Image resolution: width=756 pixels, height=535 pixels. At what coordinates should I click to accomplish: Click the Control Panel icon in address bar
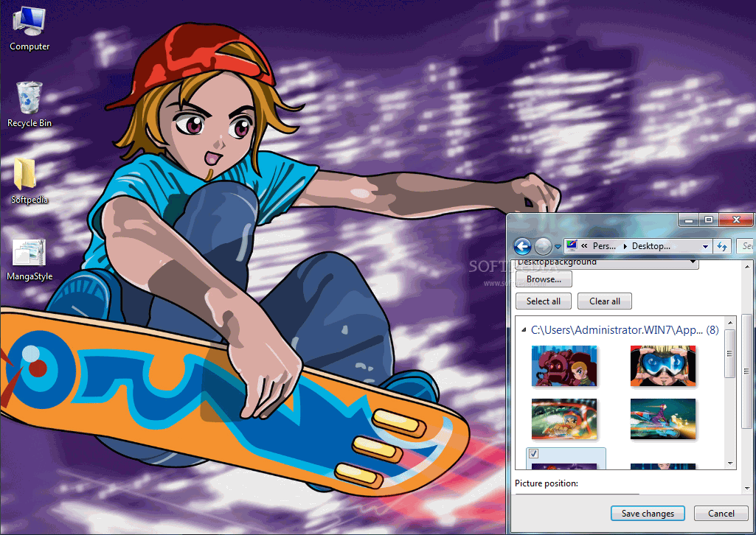coord(572,245)
